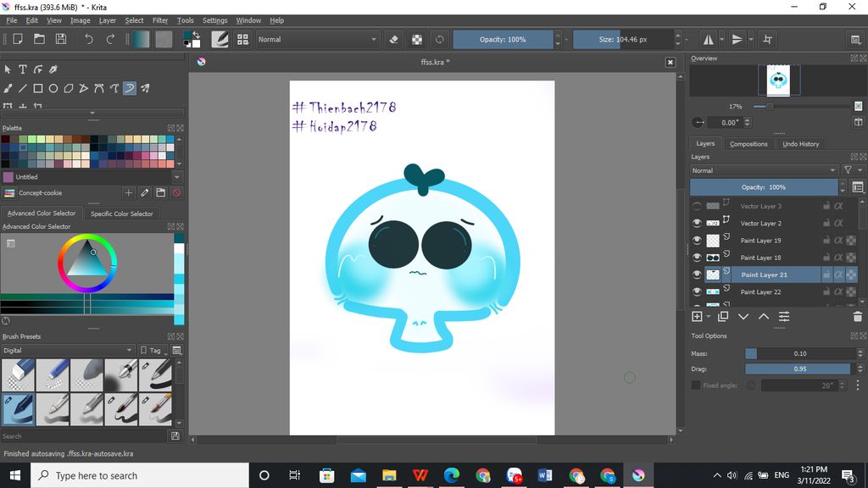
Task: Move the layer down in the stack
Action: pos(743,317)
